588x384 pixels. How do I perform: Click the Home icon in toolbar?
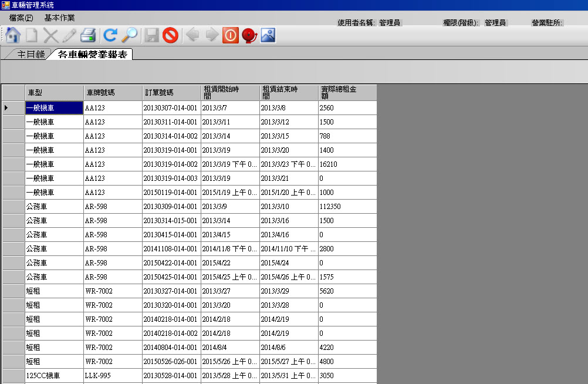[x=13, y=35]
